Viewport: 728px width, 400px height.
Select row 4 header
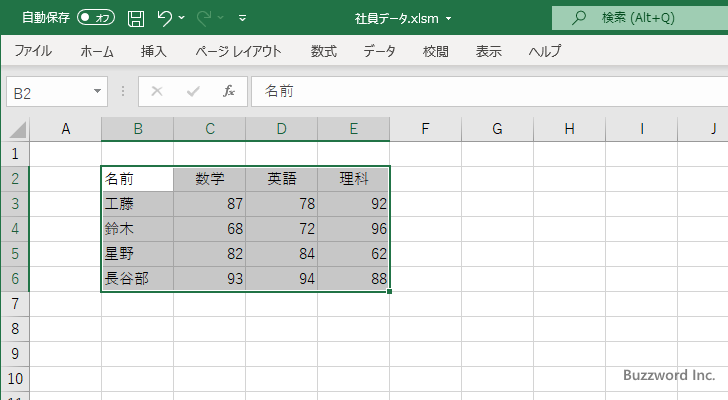click(x=15, y=229)
